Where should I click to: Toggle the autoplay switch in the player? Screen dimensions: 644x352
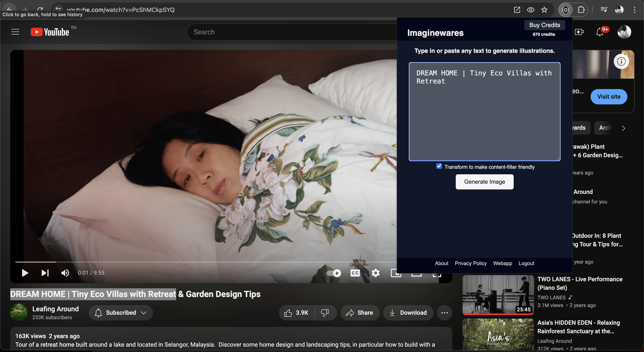click(x=334, y=273)
